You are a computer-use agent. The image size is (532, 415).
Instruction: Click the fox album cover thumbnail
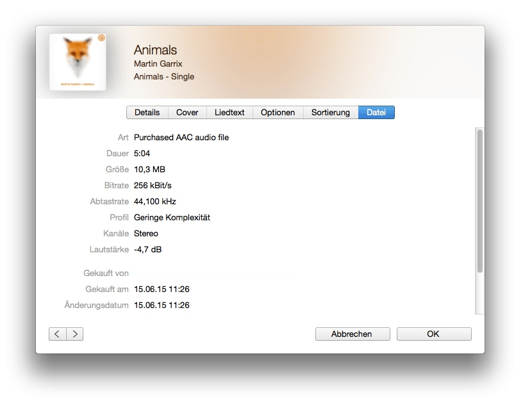(x=78, y=62)
